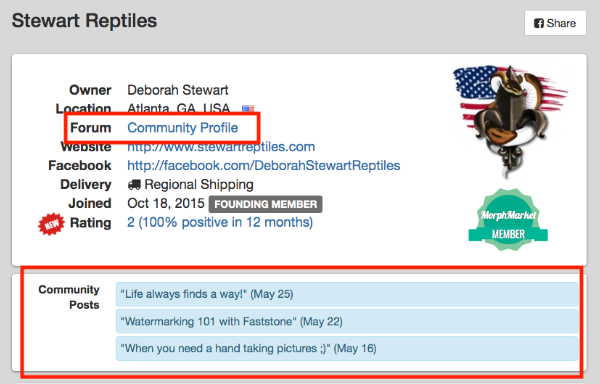Open the Community Profile forum link
This screenshot has width=600, height=384.
coord(183,128)
